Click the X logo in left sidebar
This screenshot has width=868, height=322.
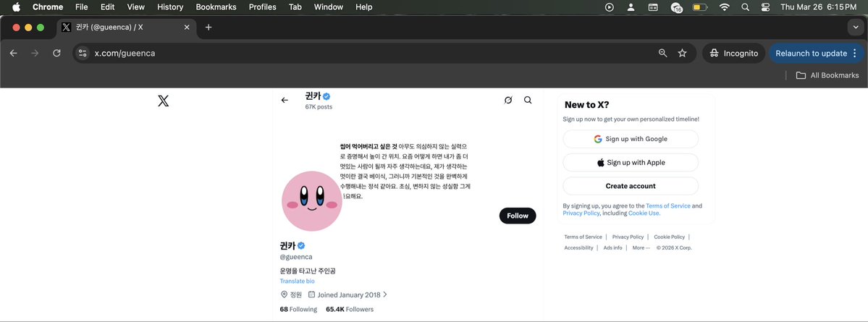point(164,101)
